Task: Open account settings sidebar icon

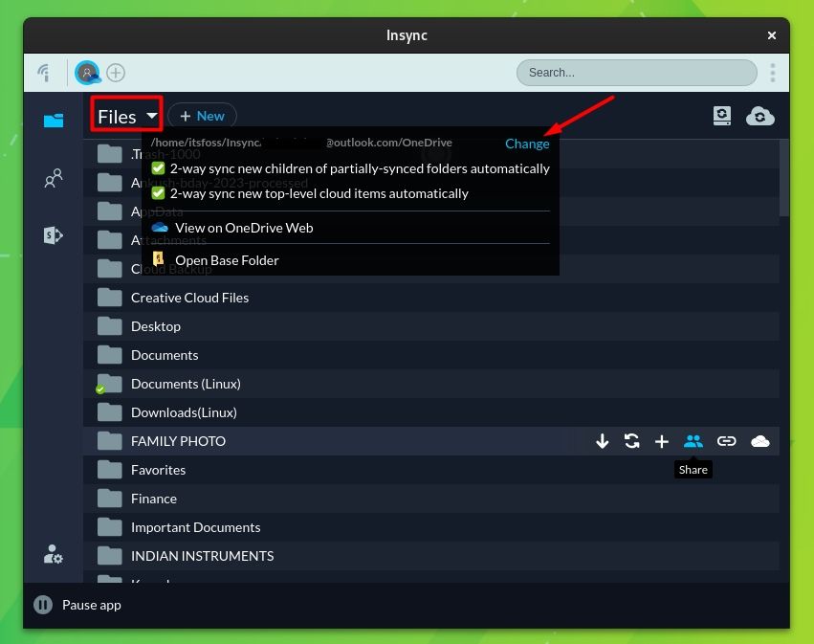Action: coord(53,554)
